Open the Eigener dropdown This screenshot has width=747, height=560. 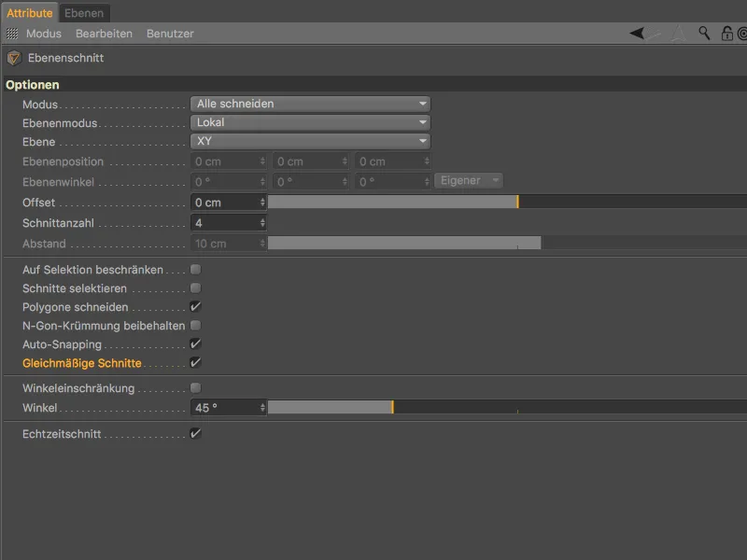point(469,181)
